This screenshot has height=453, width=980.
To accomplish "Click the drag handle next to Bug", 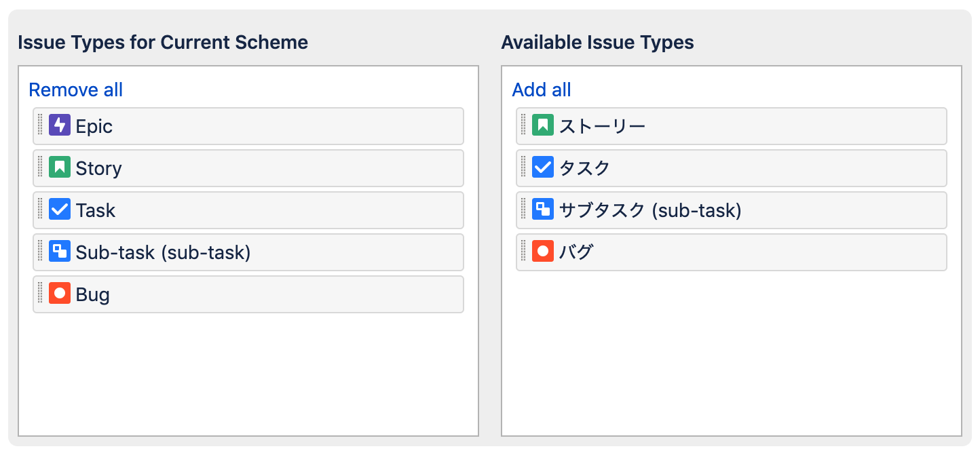I will click(x=40, y=294).
